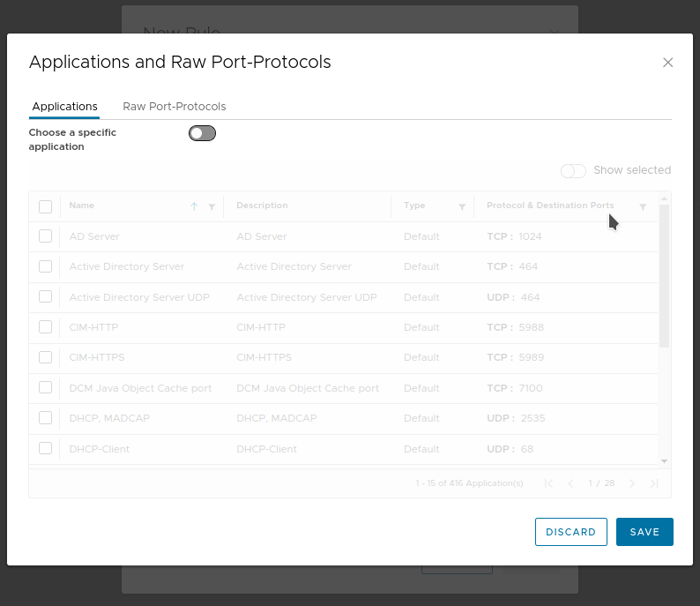The image size is (700, 606).
Task: Open Protocol & Destination Ports filter
Action: click(x=643, y=206)
